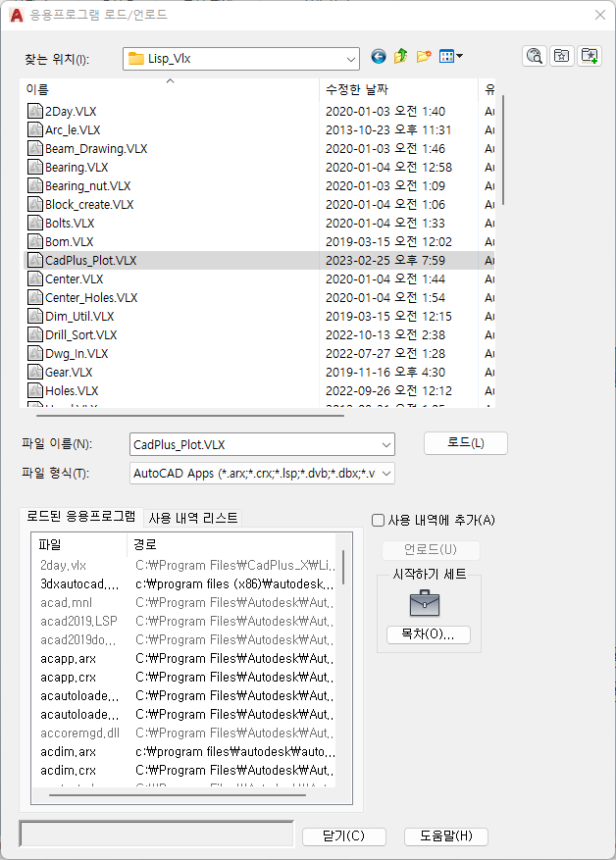
Task: Switch to the 로드된 응용프로그램 tab
Action: tap(81, 516)
